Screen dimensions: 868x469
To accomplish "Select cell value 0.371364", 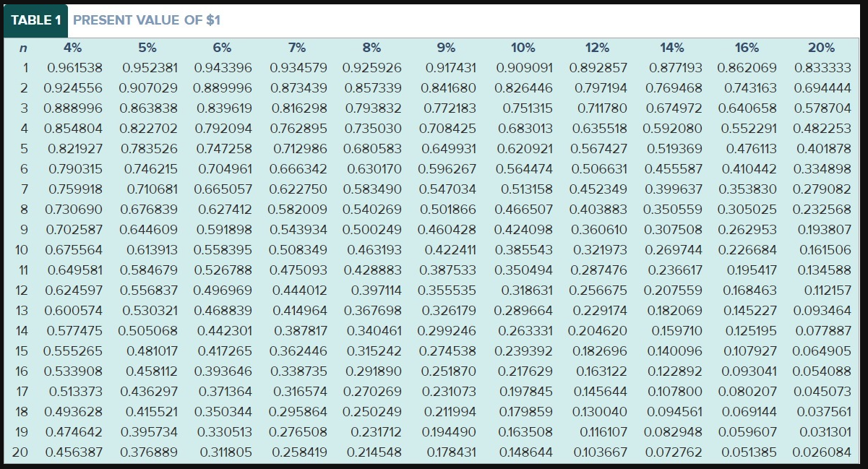I will 225,392.
